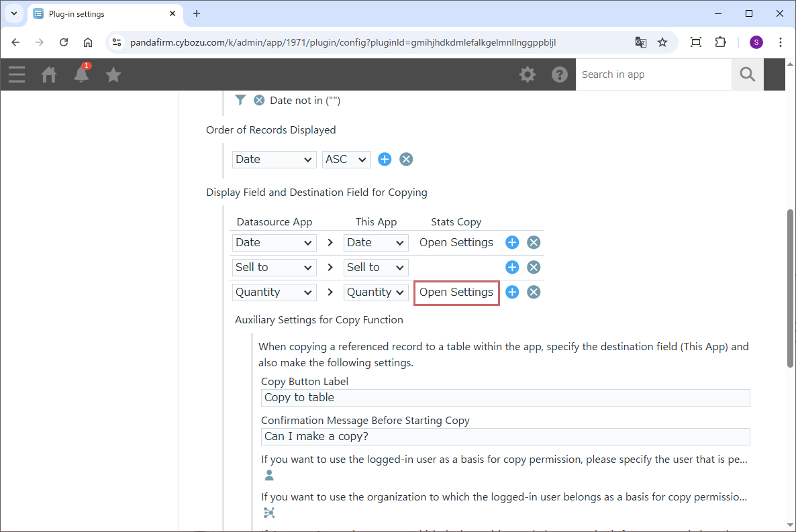Select the Plug-in settings browser tab
The height and width of the screenshot is (532, 796).
tap(101, 13)
